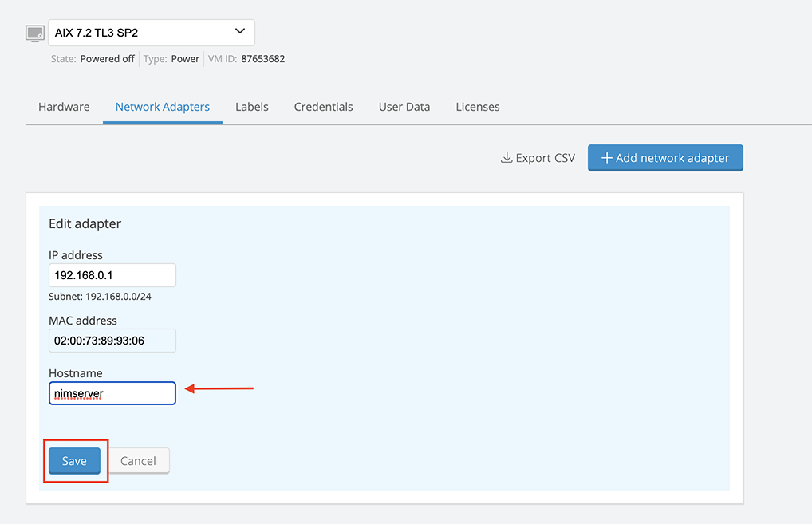Viewport: 812px width, 524px height.
Task: Select the Network Adapters tab
Action: [x=163, y=107]
